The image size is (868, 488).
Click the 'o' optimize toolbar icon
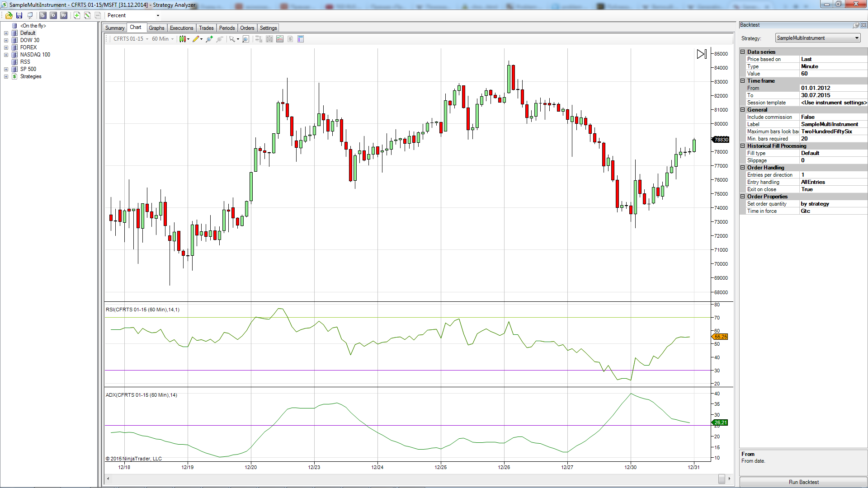tap(53, 15)
